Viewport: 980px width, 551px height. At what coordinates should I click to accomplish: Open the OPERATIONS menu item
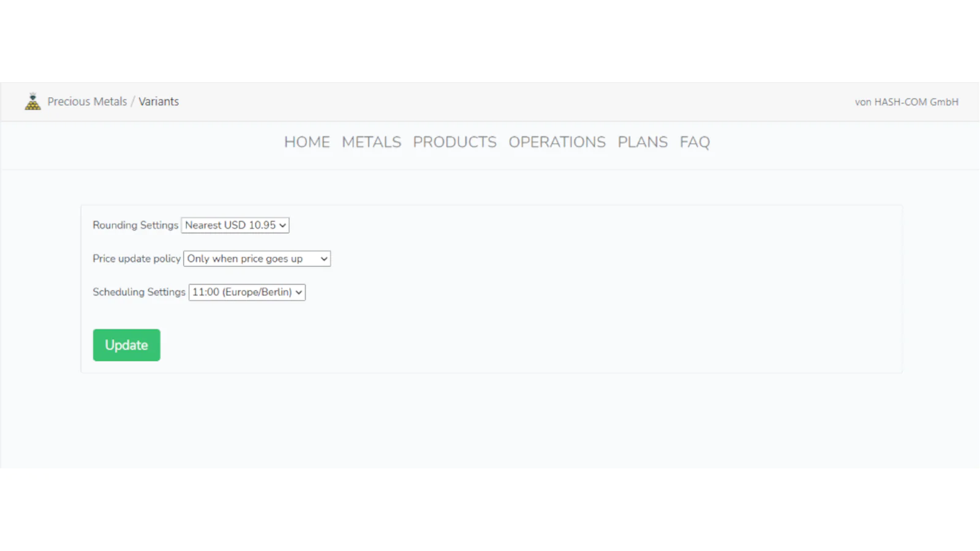[x=557, y=142]
